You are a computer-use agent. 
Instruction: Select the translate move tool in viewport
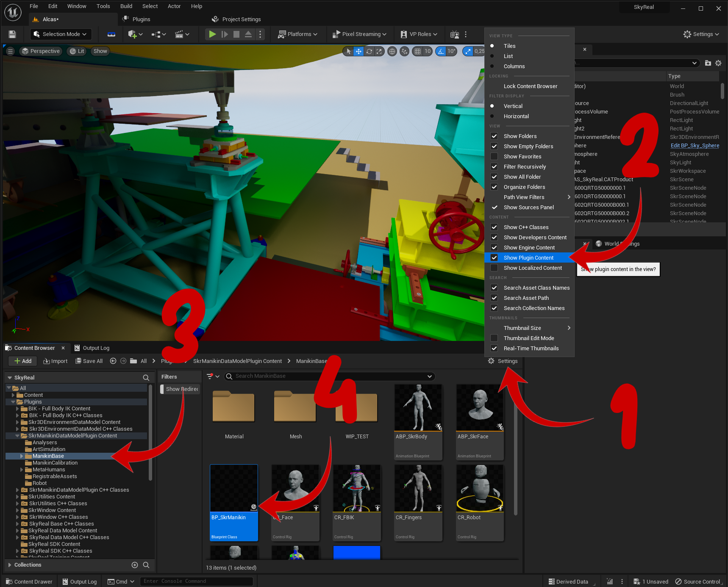358,51
